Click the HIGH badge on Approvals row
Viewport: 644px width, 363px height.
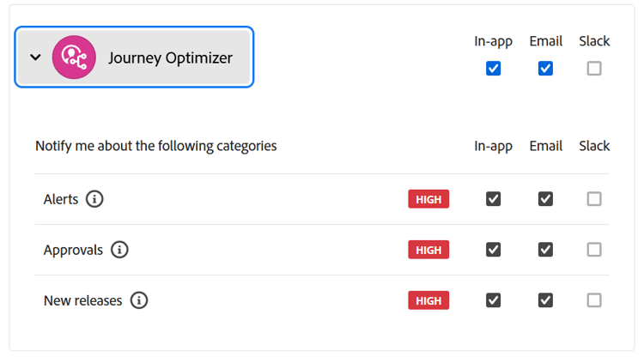(x=428, y=250)
